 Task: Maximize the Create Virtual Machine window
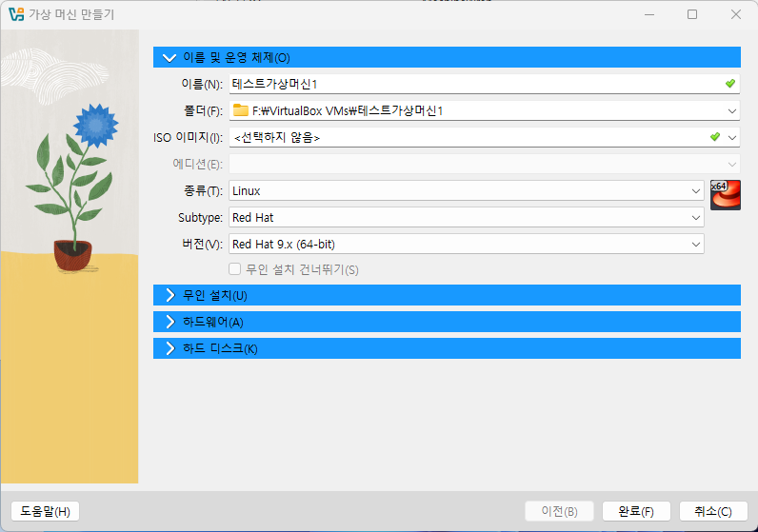pos(692,14)
